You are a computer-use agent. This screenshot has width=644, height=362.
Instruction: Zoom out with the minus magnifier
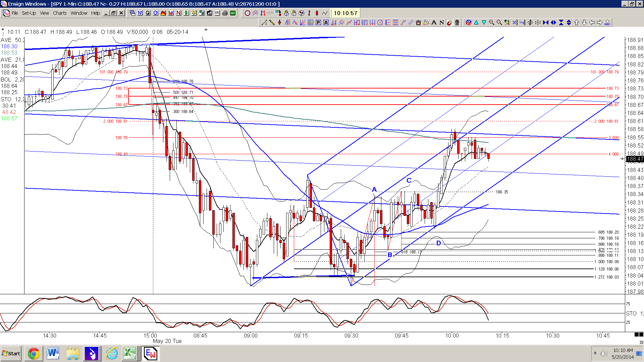(x=499, y=22)
